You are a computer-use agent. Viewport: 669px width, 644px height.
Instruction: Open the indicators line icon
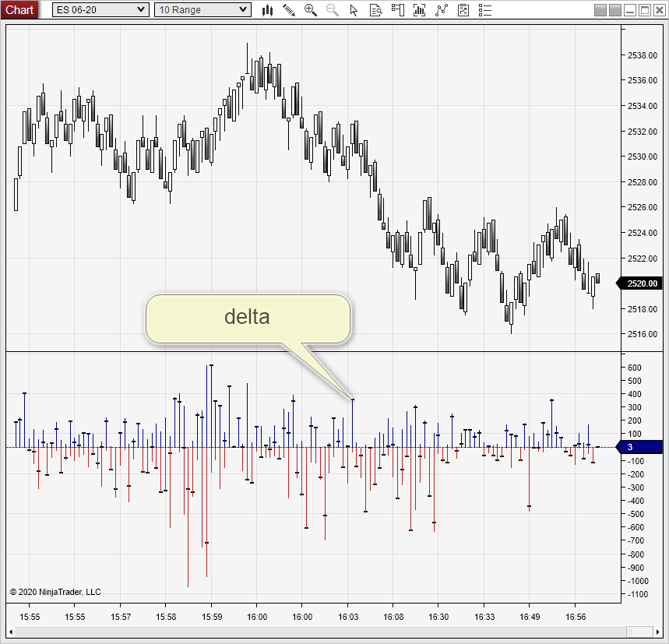[x=442, y=10]
